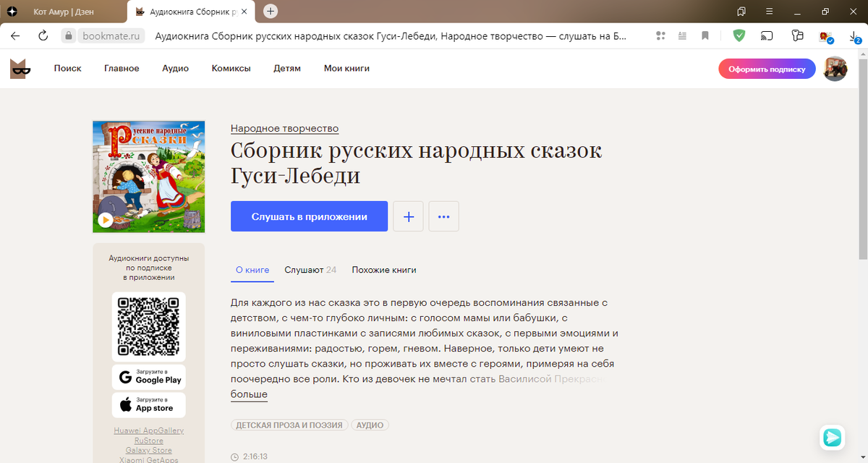This screenshot has width=868, height=463.
Task: Open reader mode icon in the address bar
Action: [682, 35]
